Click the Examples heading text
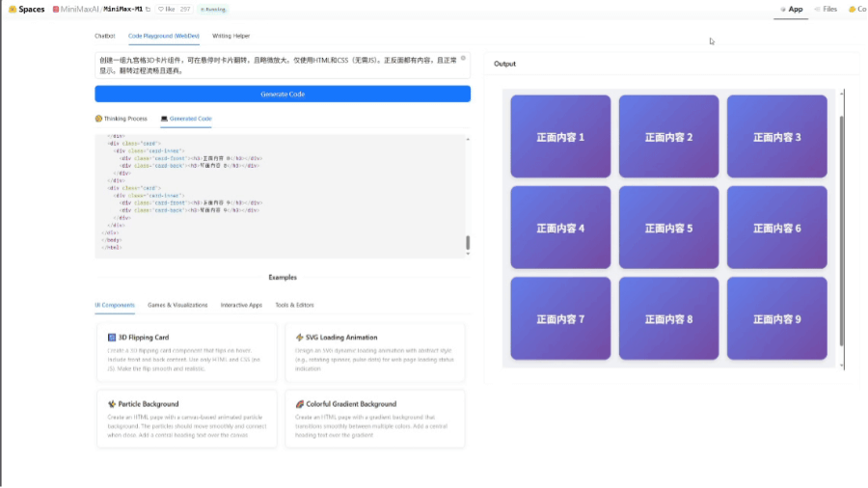Image resolution: width=868 pixels, height=488 pixels. pos(283,277)
